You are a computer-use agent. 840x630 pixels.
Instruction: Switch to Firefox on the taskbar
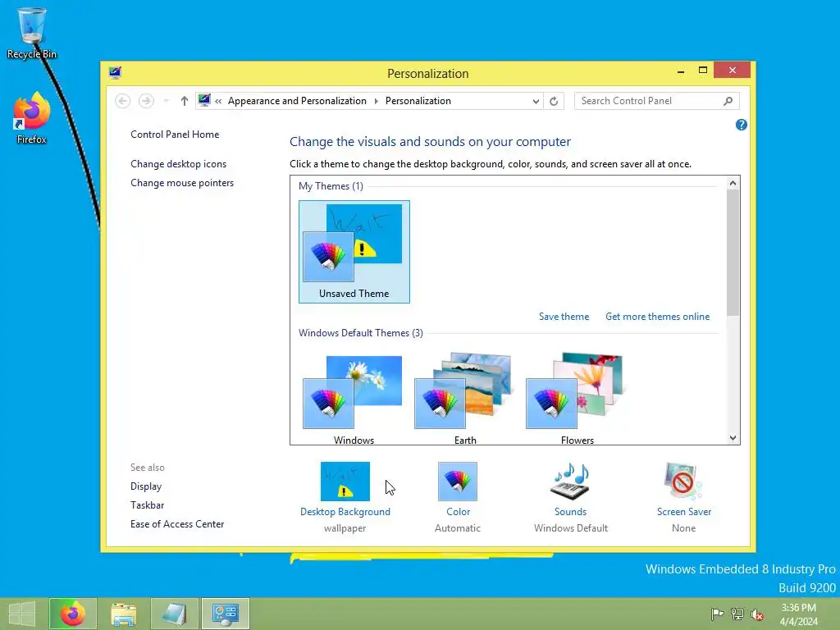[x=73, y=614]
